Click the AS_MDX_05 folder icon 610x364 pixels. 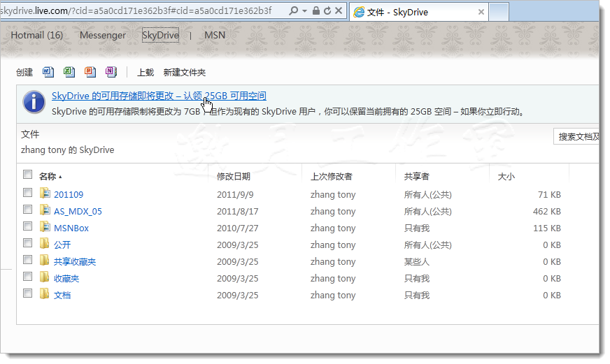tap(45, 210)
